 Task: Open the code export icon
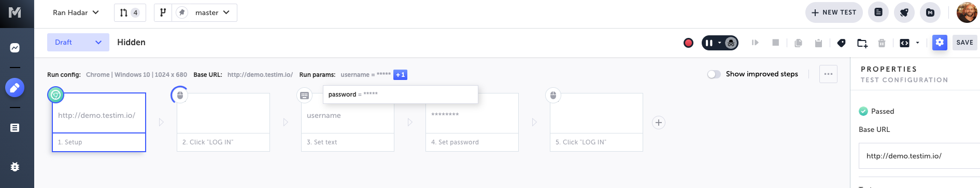coord(904,43)
